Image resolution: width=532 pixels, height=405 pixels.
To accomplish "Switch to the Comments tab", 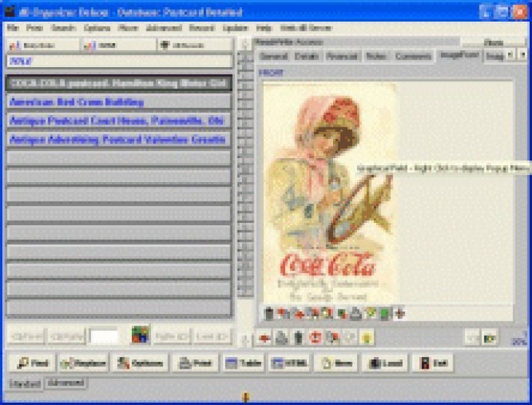I will tap(413, 56).
